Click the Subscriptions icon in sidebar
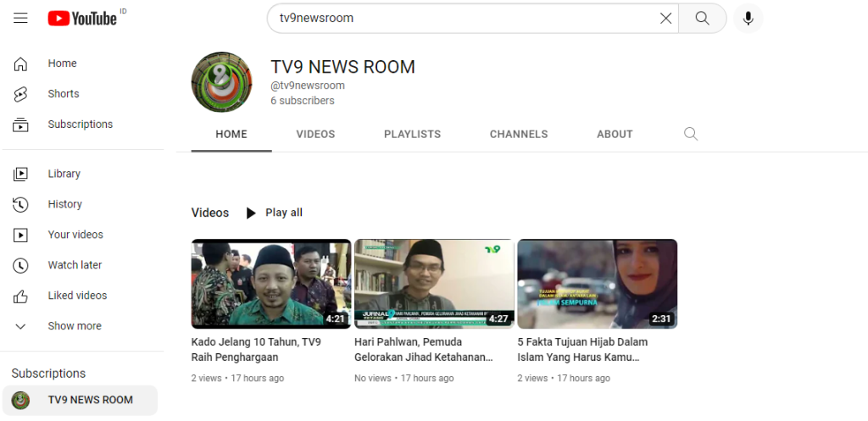The image size is (868, 421). point(20,125)
